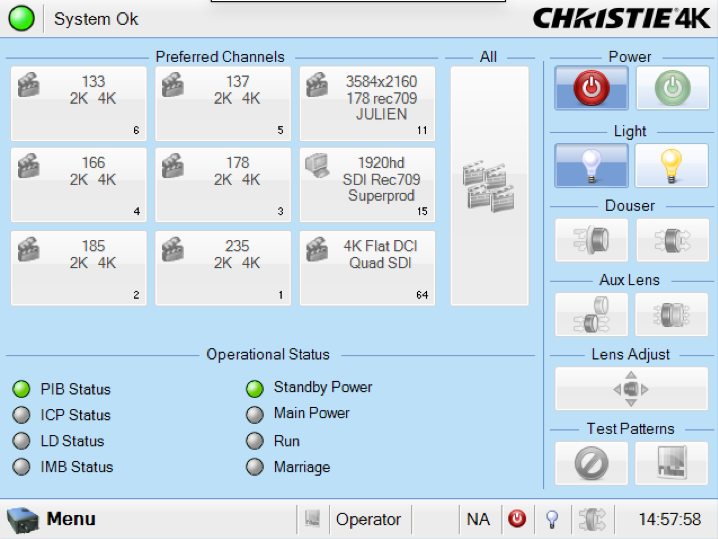Turn the light off with the unlit bulb
This screenshot has width=718, height=539.
[x=591, y=166]
